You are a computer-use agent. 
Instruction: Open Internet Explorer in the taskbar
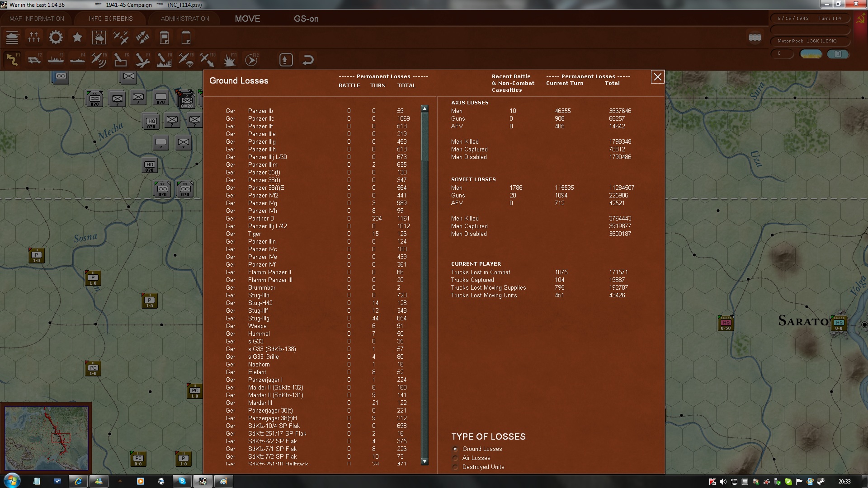tap(78, 481)
